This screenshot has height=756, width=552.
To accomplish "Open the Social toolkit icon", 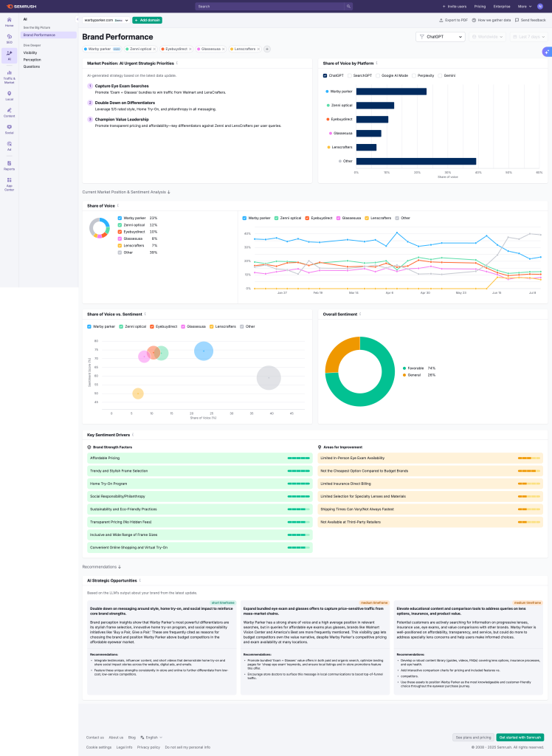I will coord(9,129).
